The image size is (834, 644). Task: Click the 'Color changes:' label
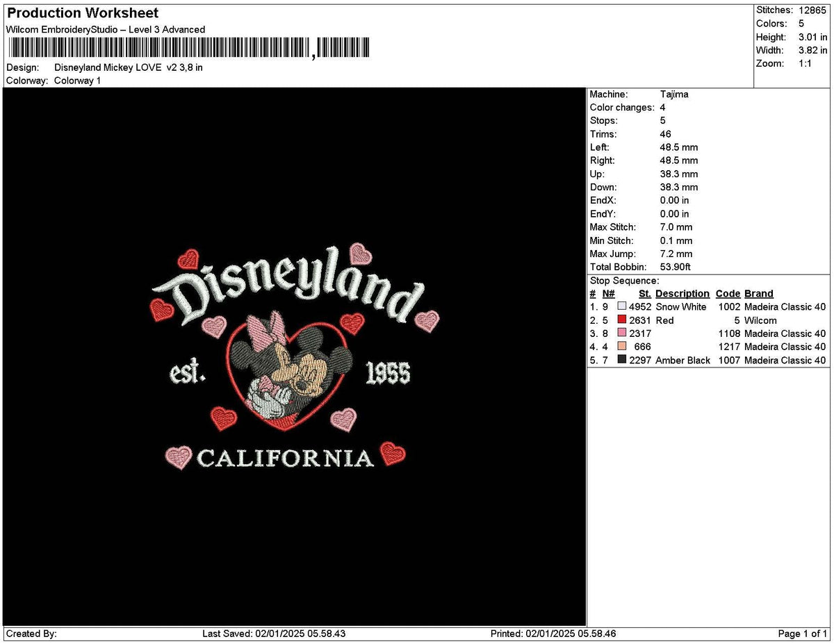pyautogui.click(x=622, y=107)
